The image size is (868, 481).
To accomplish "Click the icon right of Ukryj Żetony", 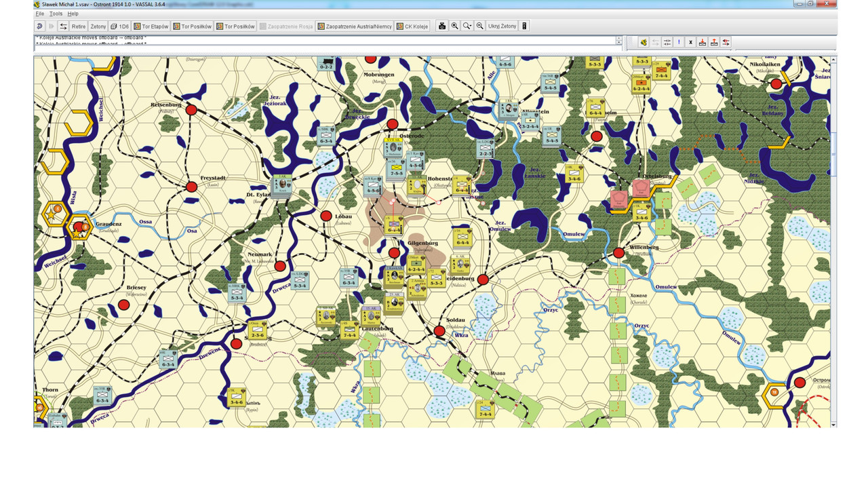I will point(524,26).
